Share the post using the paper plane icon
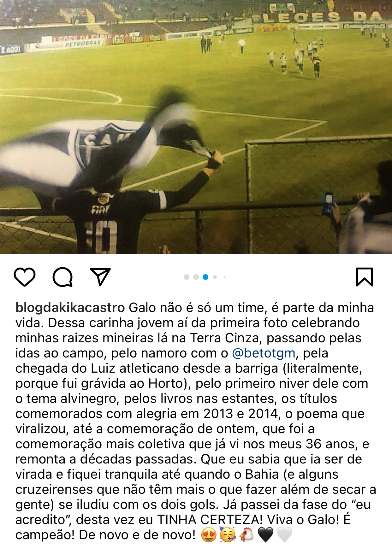The height and width of the screenshot is (549, 392). pos(100,277)
